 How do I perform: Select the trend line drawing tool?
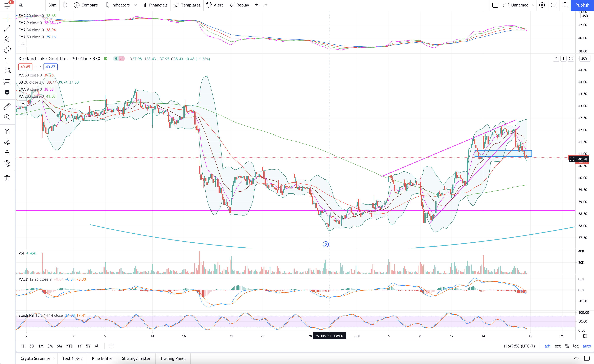point(7,29)
